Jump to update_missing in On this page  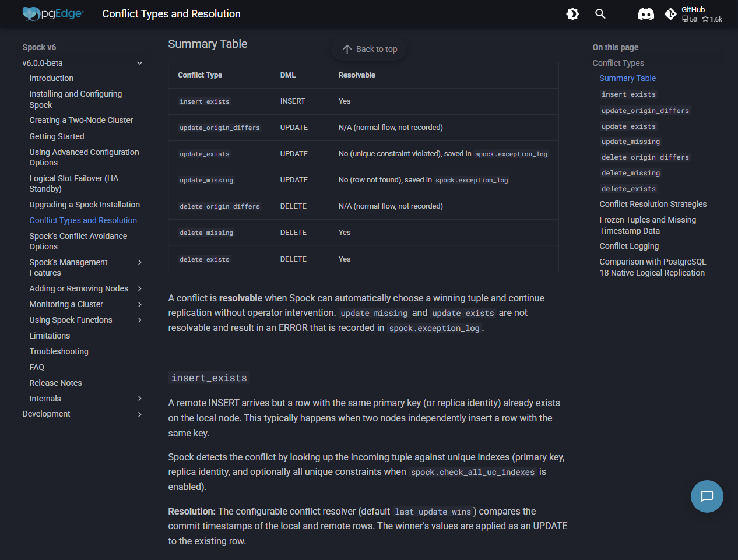[631, 142]
